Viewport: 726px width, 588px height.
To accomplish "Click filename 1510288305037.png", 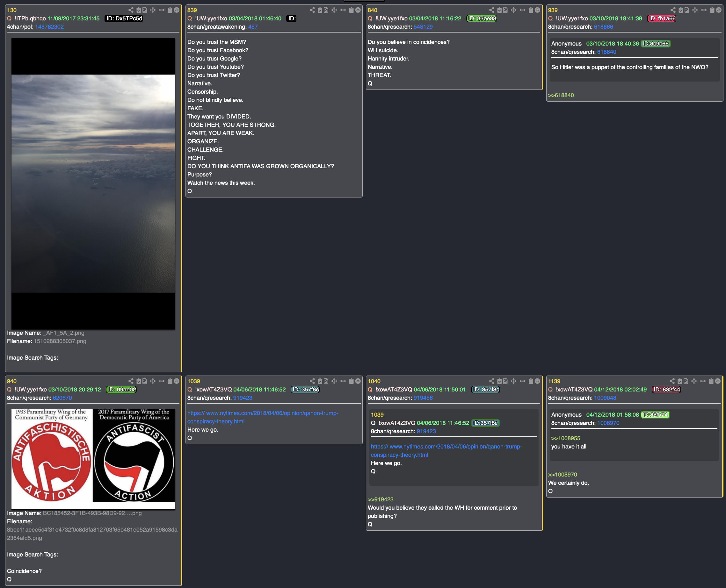I will 60,341.
